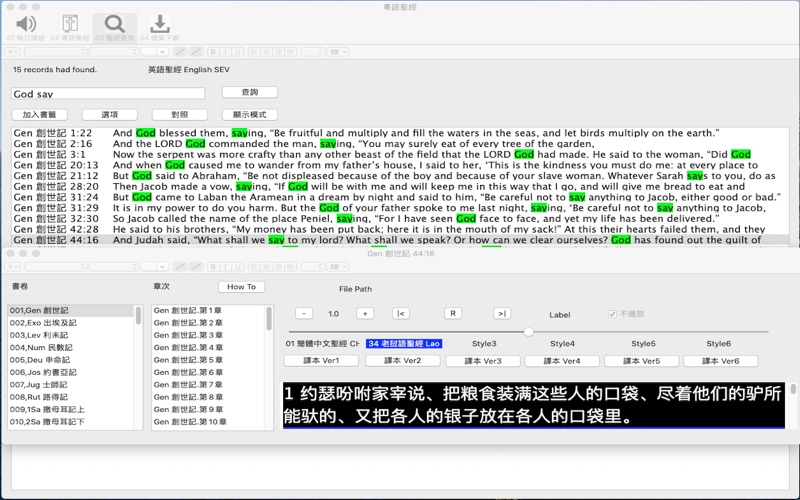
Task: Click the How To button
Action: click(x=241, y=287)
